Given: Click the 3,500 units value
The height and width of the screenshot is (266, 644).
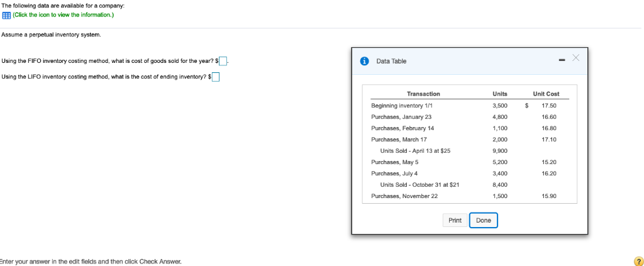Looking at the screenshot, I should coord(500,106).
